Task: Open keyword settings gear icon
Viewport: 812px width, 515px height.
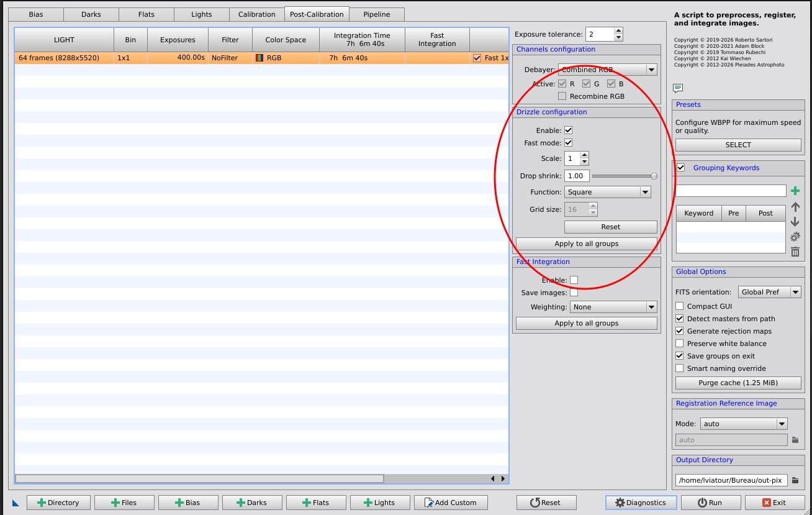Action: pos(795,237)
